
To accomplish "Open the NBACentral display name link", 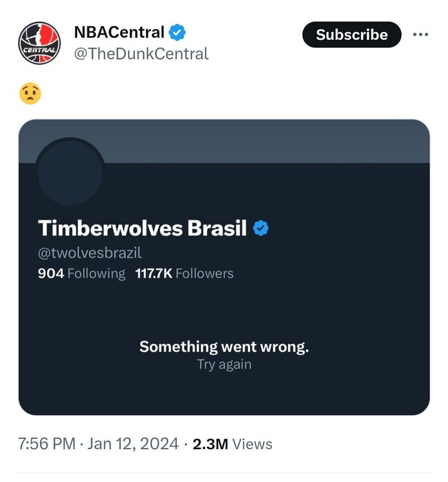I will [x=119, y=31].
